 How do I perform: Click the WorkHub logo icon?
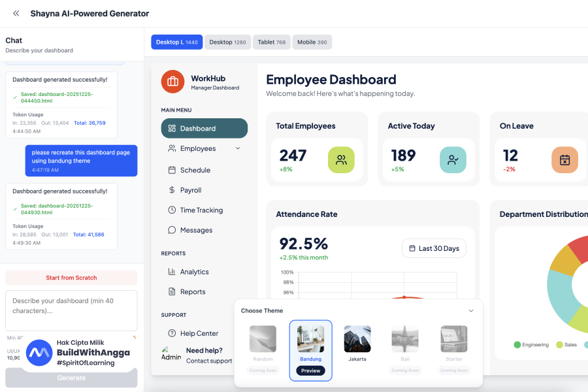[x=172, y=81]
